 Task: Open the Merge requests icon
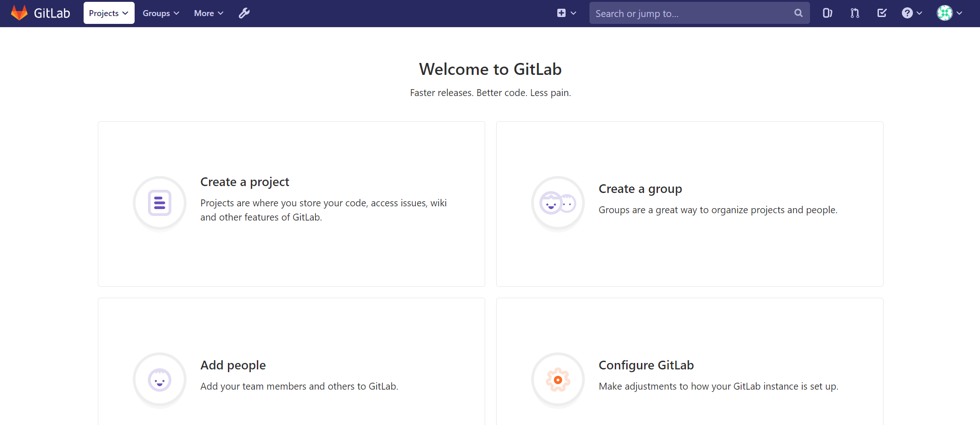click(855, 13)
